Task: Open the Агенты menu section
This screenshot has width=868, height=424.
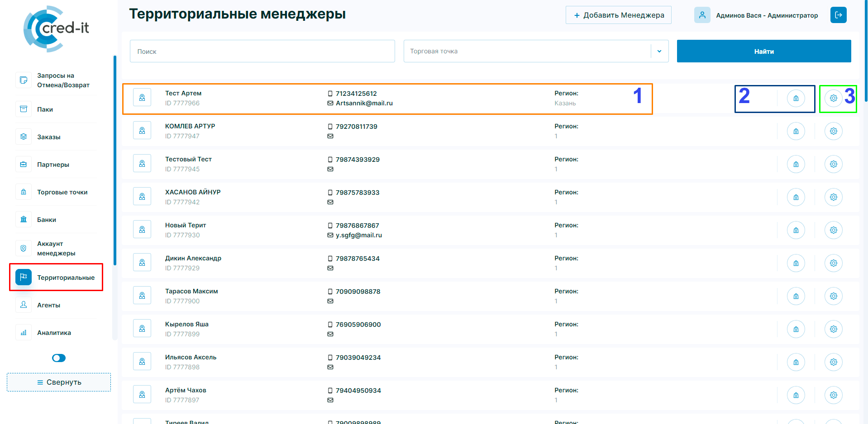Action: coord(48,305)
